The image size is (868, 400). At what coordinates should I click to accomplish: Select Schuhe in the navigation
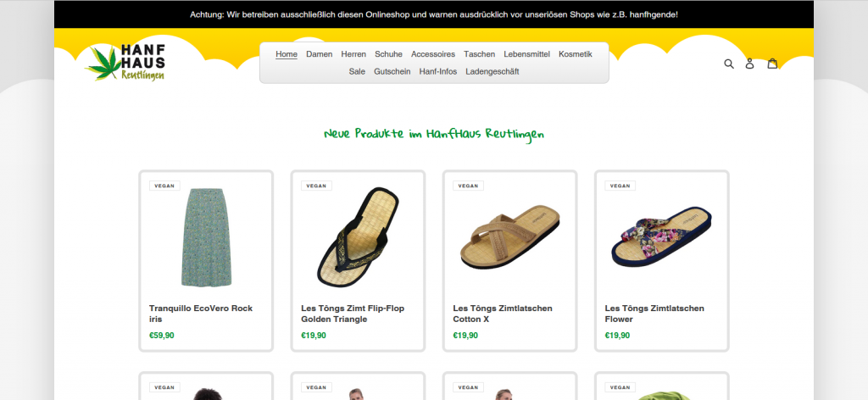(388, 54)
